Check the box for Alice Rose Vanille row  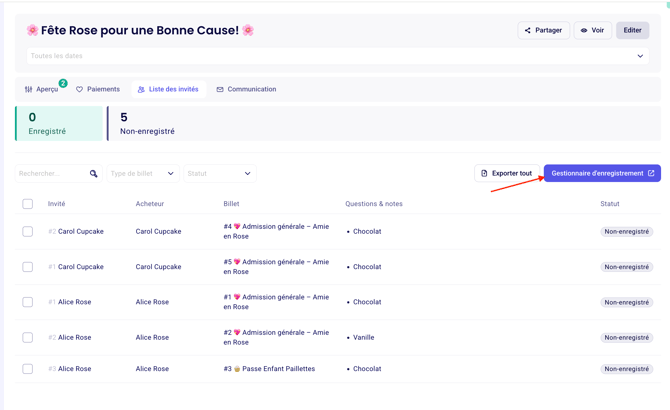pos(28,338)
